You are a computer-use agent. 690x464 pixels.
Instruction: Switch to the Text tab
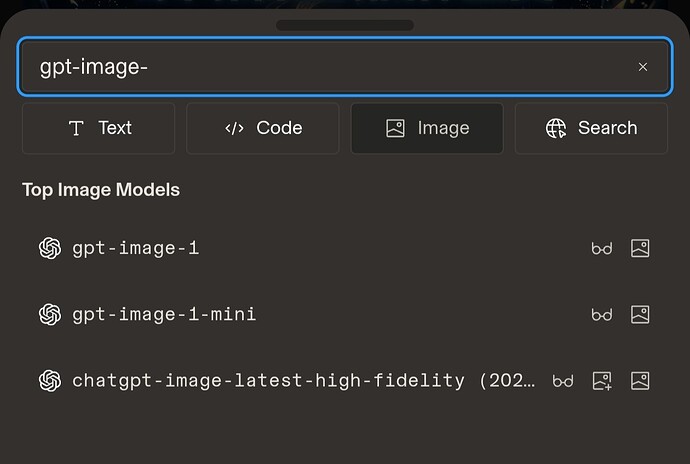[x=99, y=128]
